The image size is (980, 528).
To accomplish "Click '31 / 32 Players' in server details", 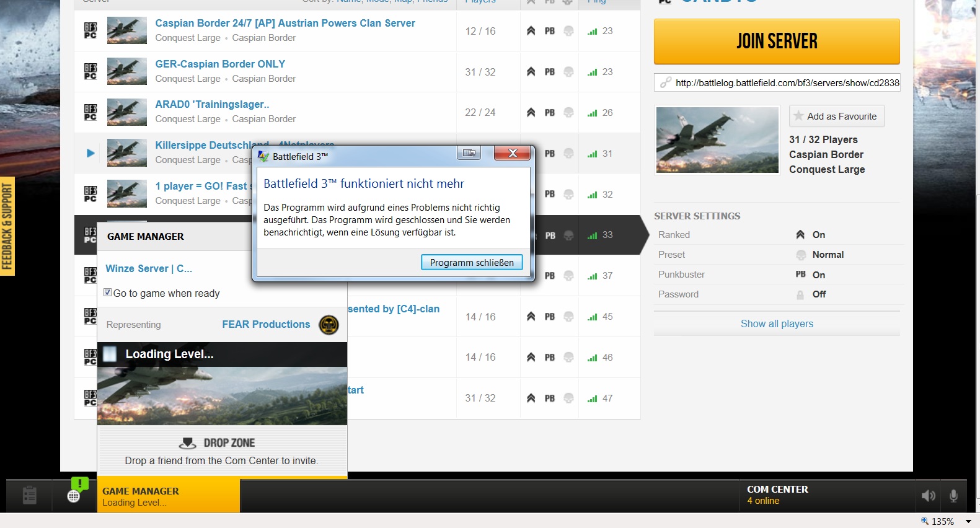I will 823,139.
